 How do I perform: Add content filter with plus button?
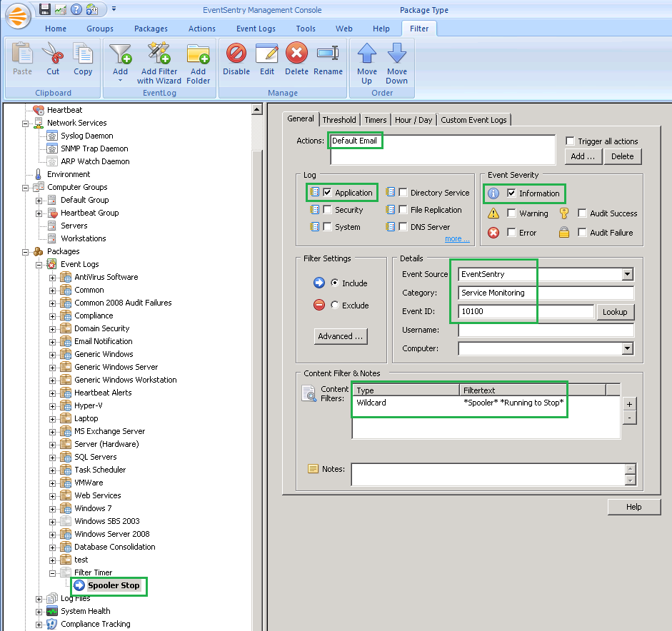629,404
